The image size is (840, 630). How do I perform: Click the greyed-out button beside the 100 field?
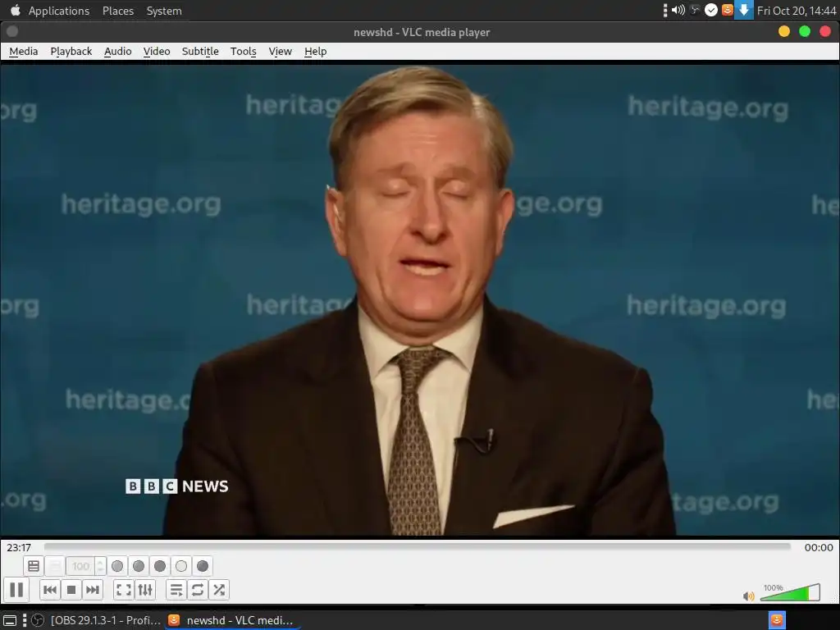pyautogui.click(x=55, y=566)
